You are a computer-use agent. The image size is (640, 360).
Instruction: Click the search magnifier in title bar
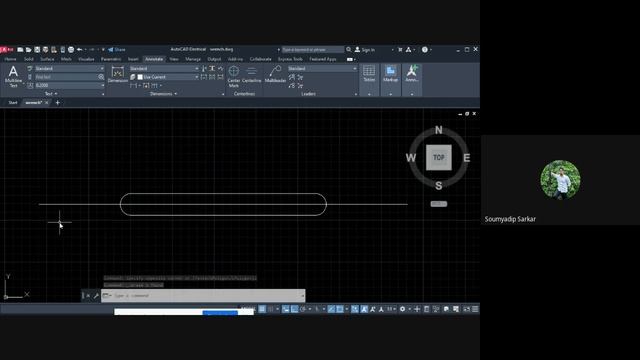349,49
